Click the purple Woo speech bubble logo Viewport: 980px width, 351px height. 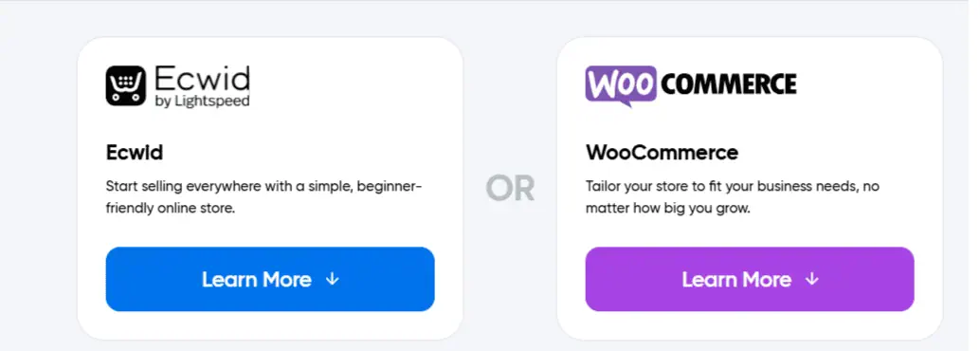pos(621,85)
